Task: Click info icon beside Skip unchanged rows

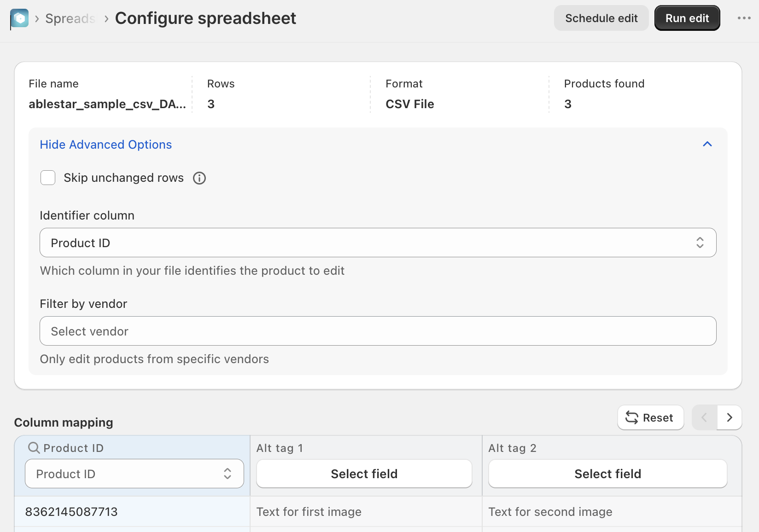Action: pyautogui.click(x=199, y=178)
